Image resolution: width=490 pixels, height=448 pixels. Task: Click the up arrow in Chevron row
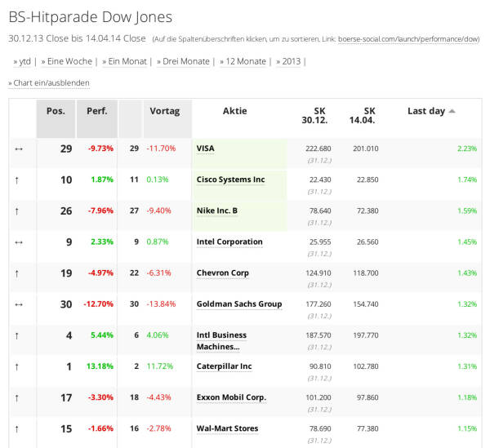[17, 273]
